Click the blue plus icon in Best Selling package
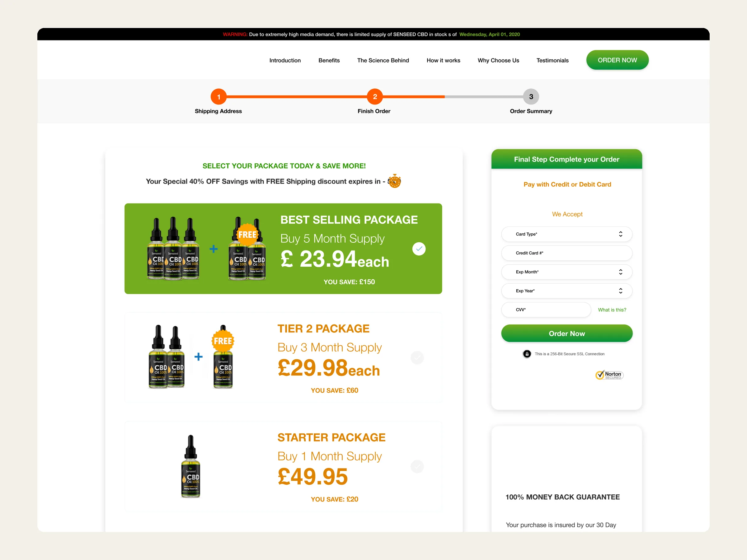The image size is (747, 560). click(214, 249)
